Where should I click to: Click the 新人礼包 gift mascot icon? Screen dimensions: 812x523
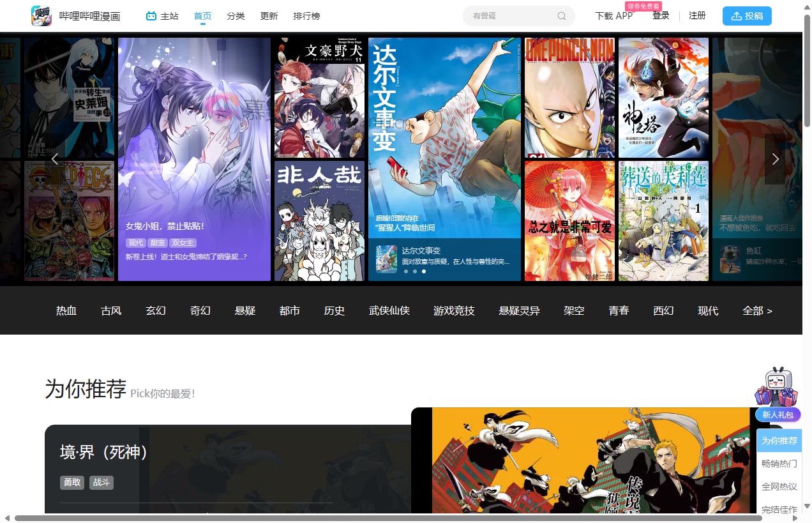pyautogui.click(x=777, y=389)
